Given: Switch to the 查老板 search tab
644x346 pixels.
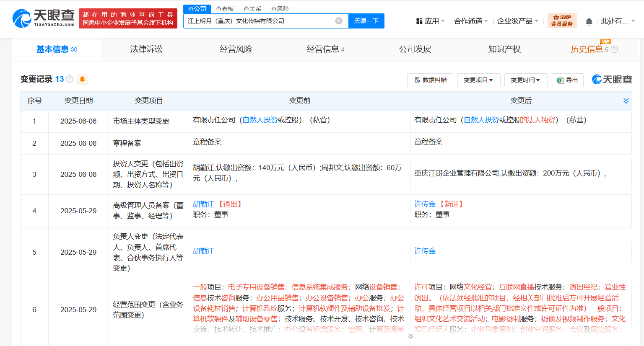Looking at the screenshot, I should pyautogui.click(x=225, y=9).
